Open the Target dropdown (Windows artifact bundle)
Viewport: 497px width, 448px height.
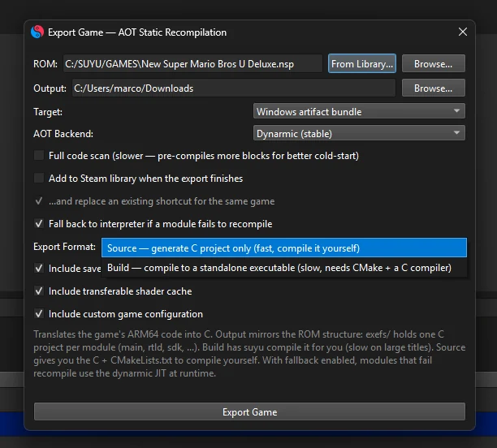click(x=359, y=111)
